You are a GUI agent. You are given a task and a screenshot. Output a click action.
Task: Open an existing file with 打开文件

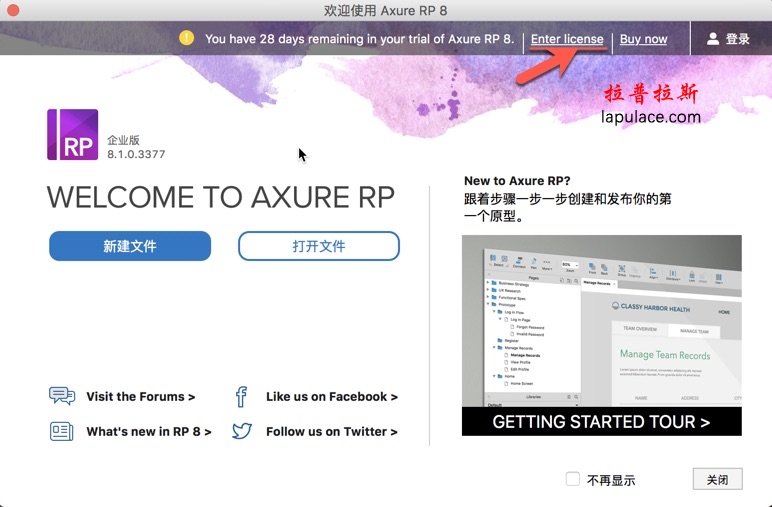tap(319, 246)
